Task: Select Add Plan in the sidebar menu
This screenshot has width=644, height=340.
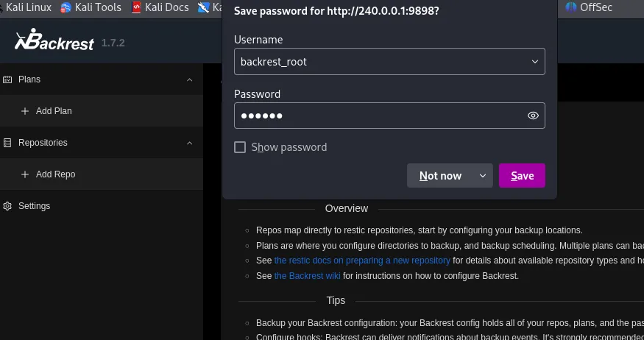Action: pos(54,111)
